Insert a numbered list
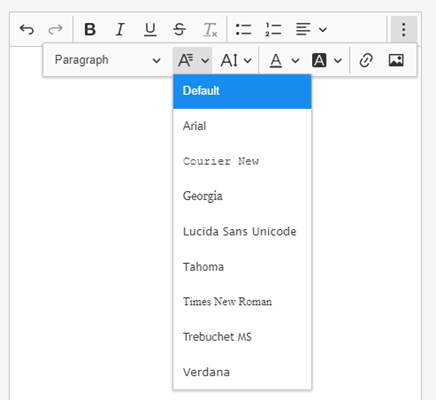The width and height of the screenshot is (436, 400). [273, 29]
